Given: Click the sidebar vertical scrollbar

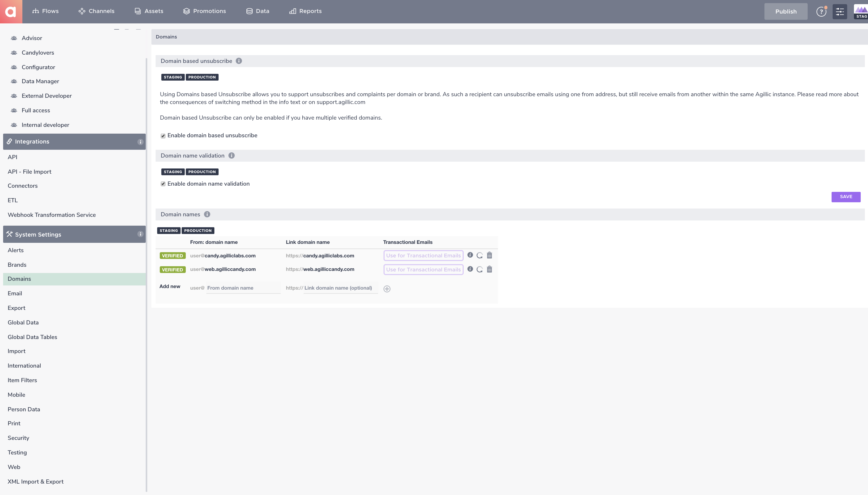Looking at the screenshot, I should pos(147,275).
